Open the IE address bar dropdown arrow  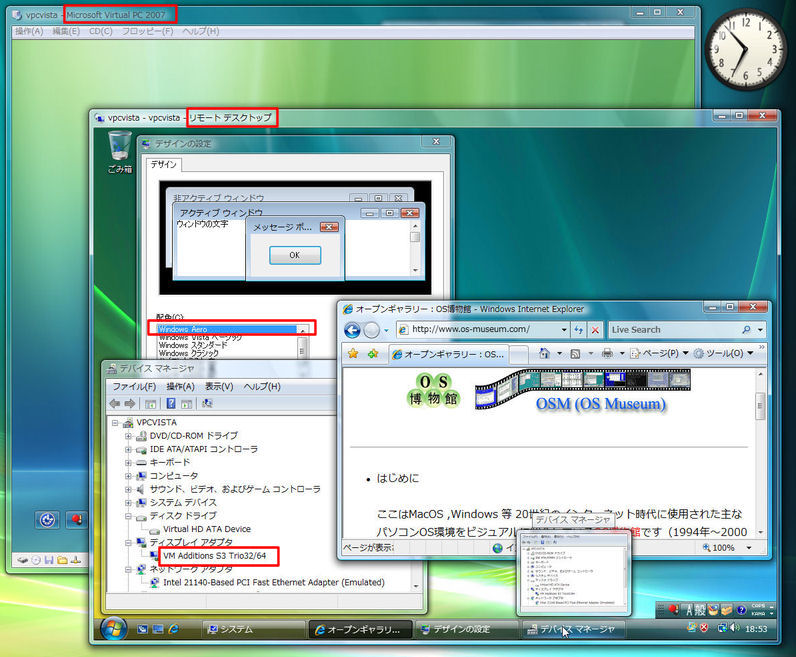click(563, 330)
